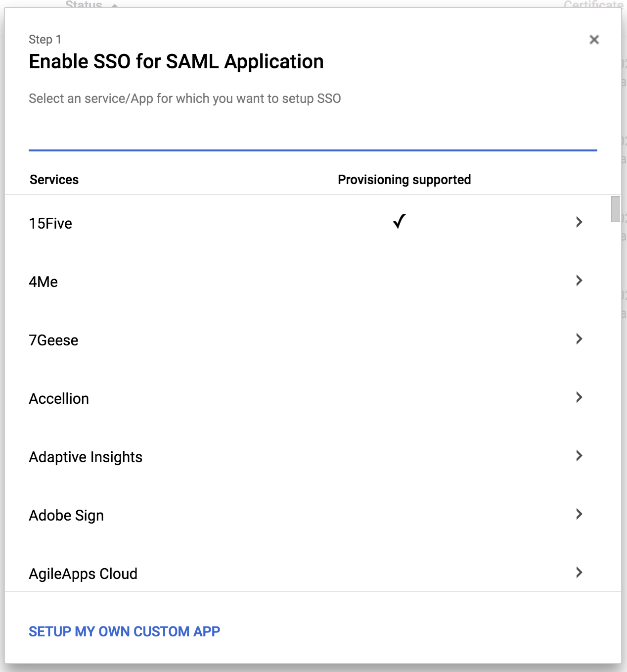Expand the 4Me service chevron

click(x=579, y=281)
